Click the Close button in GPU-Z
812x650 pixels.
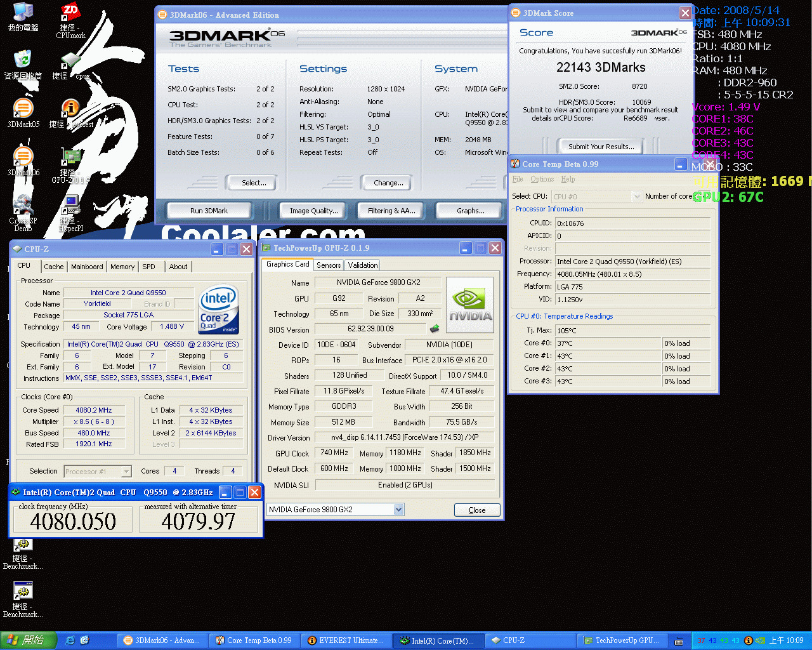477,510
